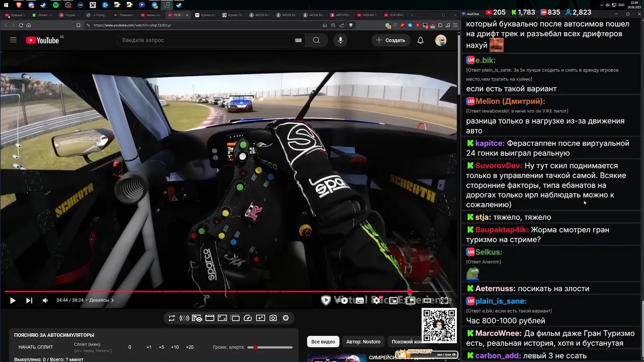Toggle subtitles in the player

[x=360, y=301]
